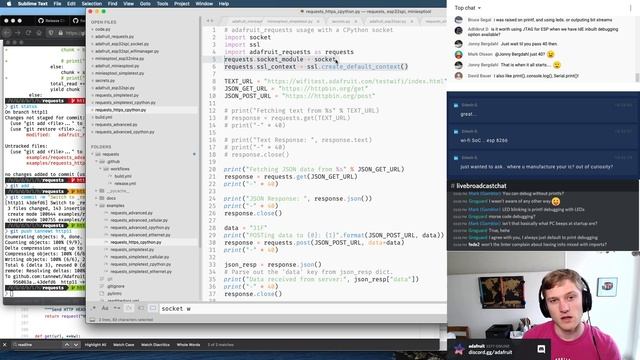Select secrets.py in open files
640x360 pixels.
point(105,81)
